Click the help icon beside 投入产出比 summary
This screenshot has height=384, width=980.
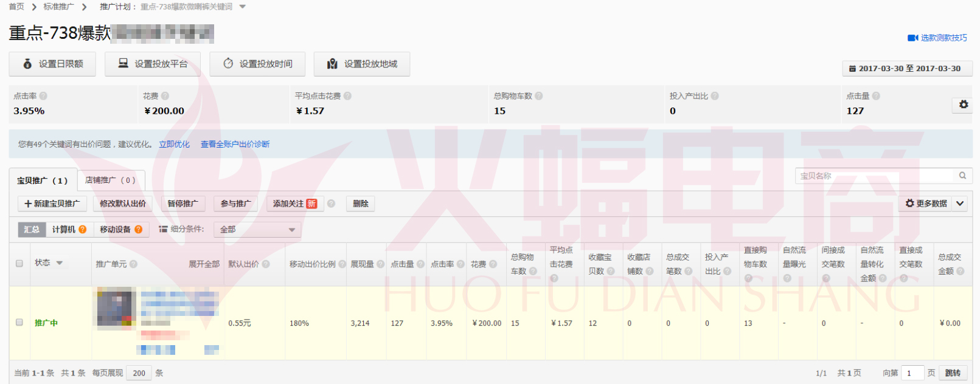[x=715, y=96]
